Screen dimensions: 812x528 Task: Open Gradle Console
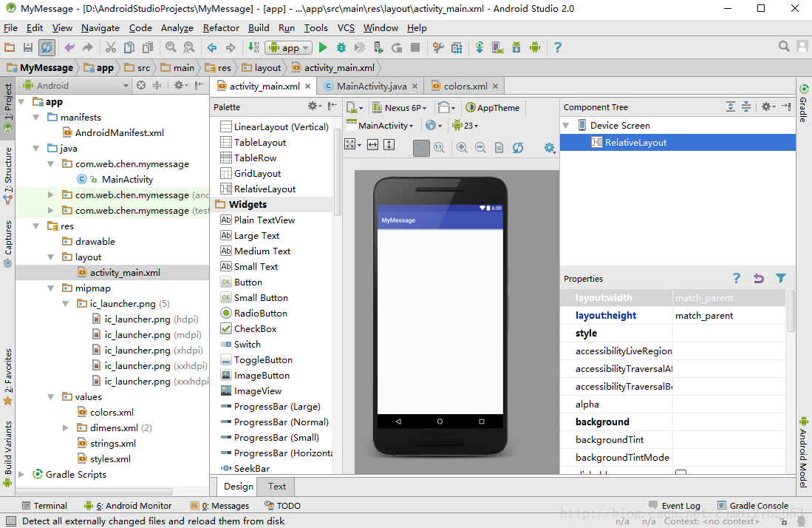[753, 506]
